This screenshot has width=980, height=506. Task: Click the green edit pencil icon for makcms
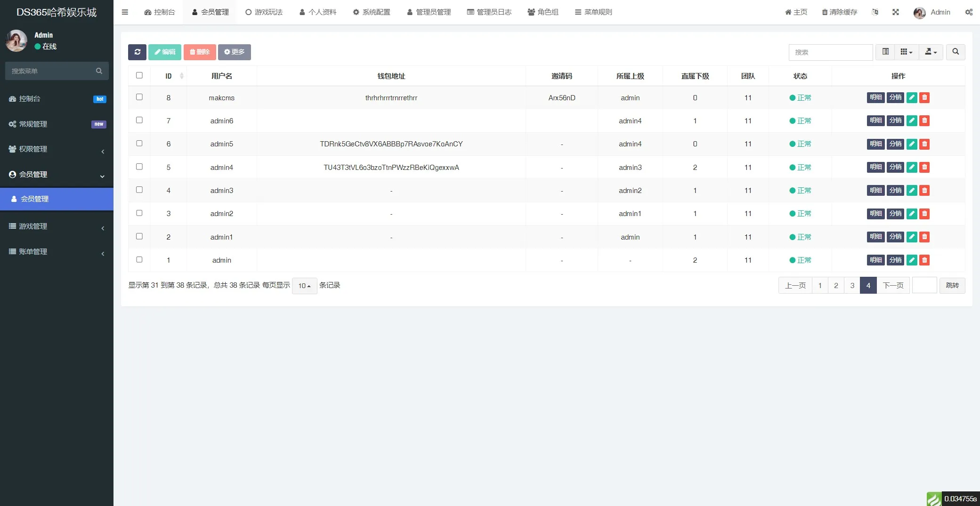pos(912,97)
